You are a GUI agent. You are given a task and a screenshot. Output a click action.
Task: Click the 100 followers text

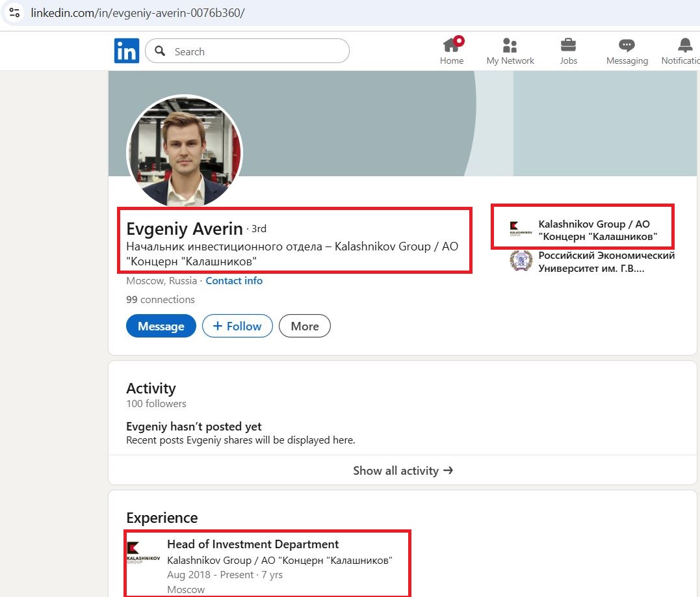pyautogui.click(x=156, y=404)
